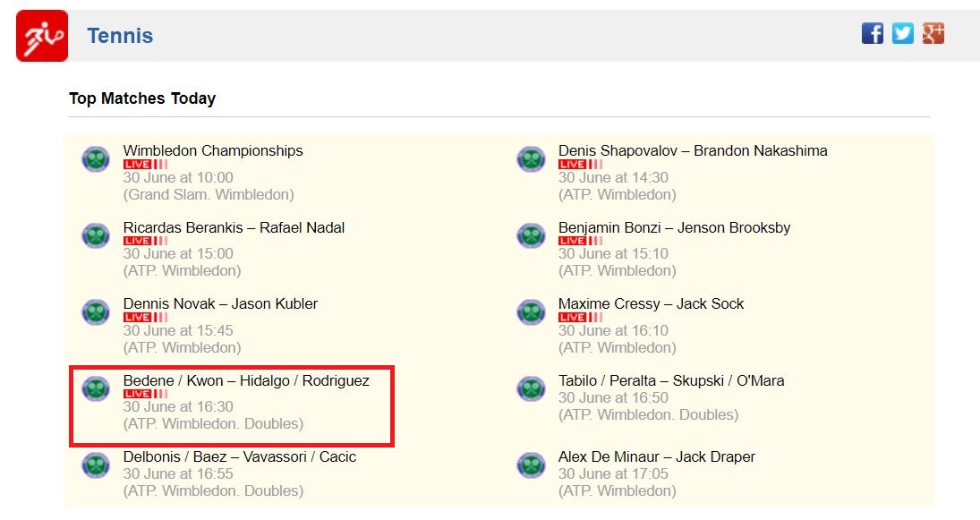Click Wimbledon icon beside Novak – Kubler match

pyautogui.click(x=96, y=311)
